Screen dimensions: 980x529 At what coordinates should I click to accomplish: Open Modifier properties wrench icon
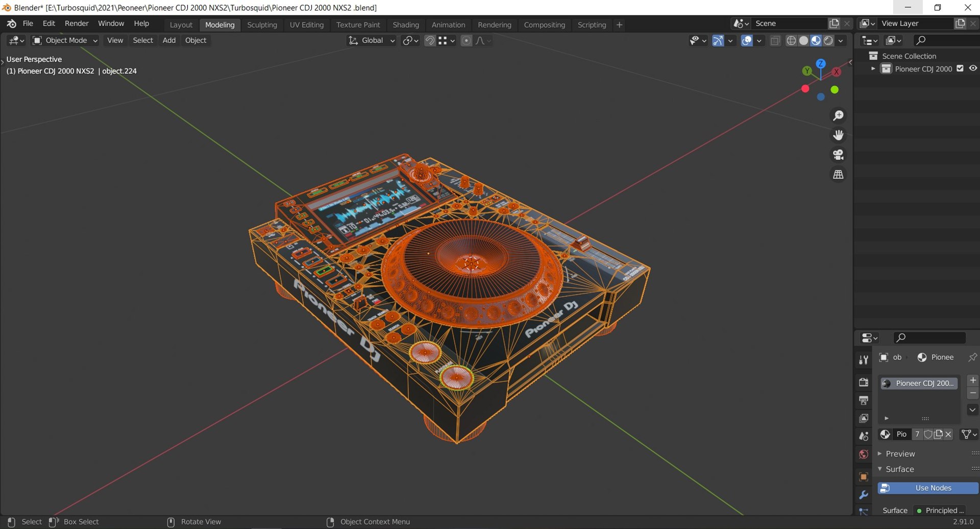864,495
